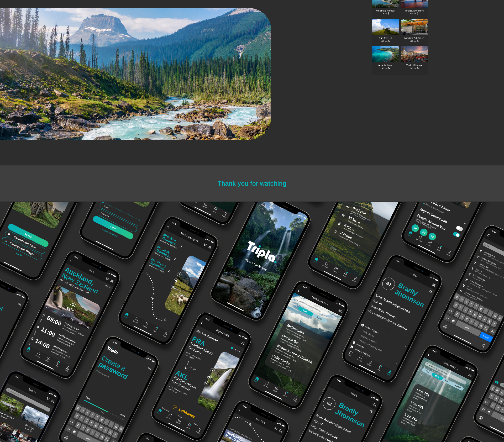
Task: Go back from the More Passengers screen
Action: pyautogui.click(x=168, y=227)
